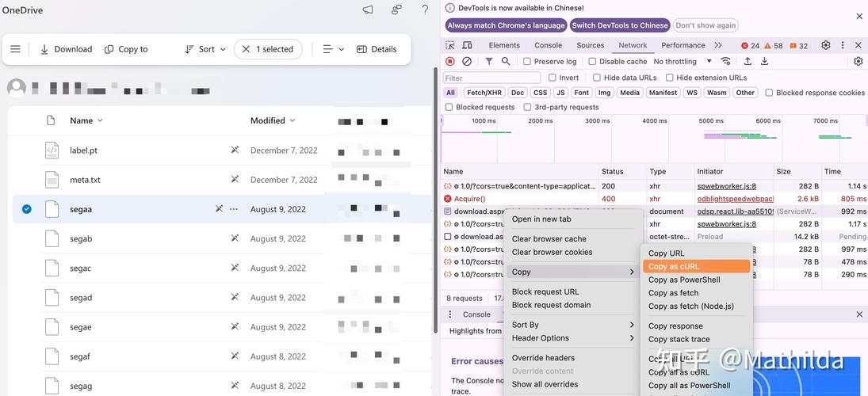Click the user avatar icon
Screen dimensions: 868x396
pyautogui.click(x=17, y=88)
